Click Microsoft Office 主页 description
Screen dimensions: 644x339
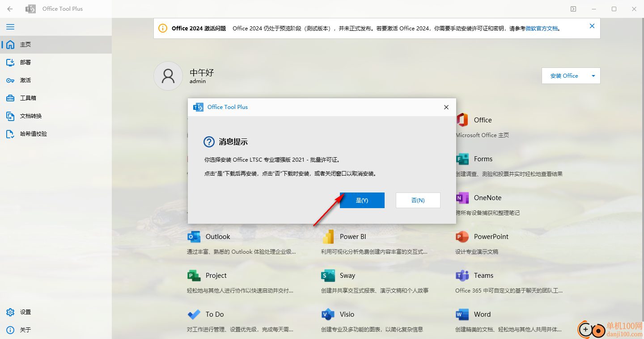(482, 135)
